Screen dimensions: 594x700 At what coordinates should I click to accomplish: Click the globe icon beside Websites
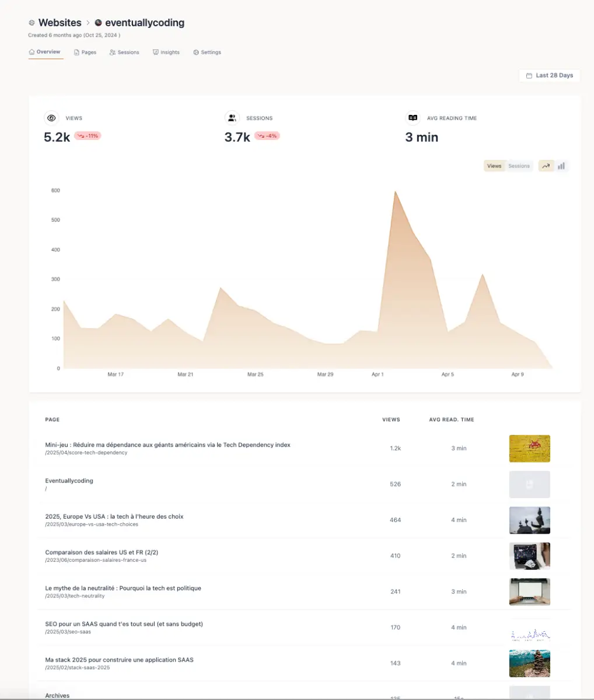coord(32,23)
